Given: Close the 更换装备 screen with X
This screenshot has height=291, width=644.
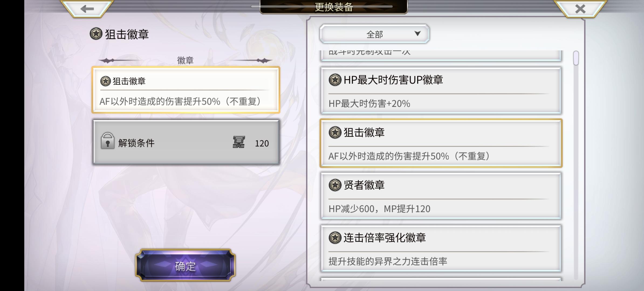Looking at the screenshot, I should tap(580, 9).
